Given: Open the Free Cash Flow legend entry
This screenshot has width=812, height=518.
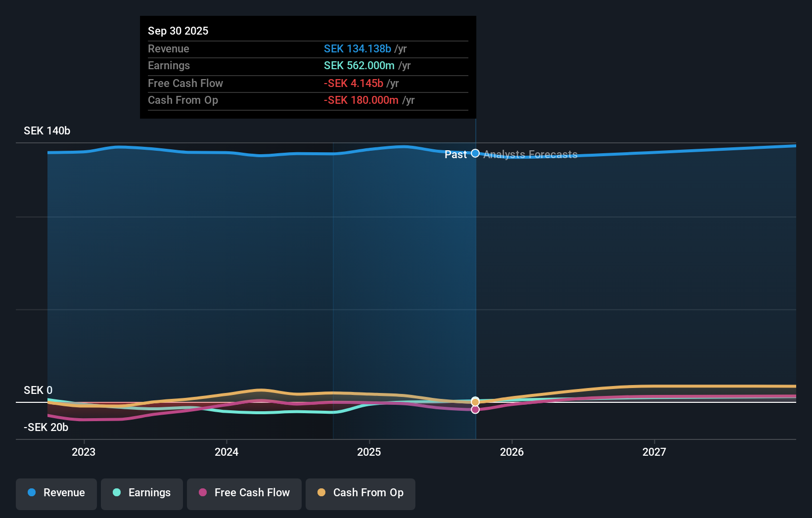Looking at the screenshot, I should (244, 493).
